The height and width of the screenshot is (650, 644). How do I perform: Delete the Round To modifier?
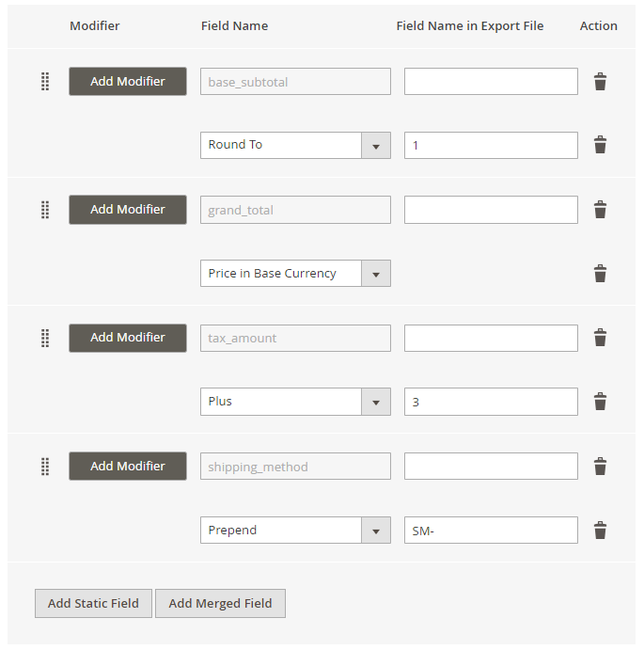[600, 145]
